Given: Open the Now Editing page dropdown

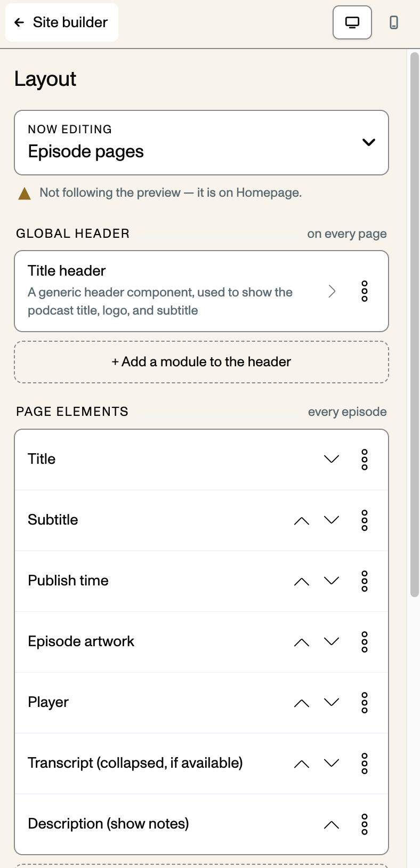Looking at the screenshot, I should click(x=201, y=142).
